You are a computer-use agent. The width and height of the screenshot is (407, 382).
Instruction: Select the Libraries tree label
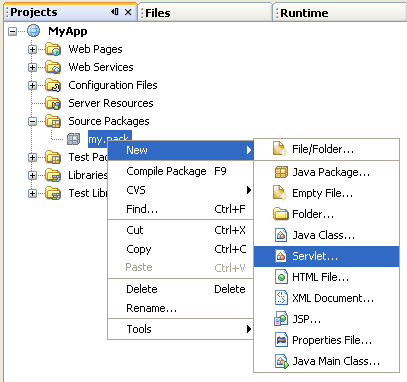88,175
